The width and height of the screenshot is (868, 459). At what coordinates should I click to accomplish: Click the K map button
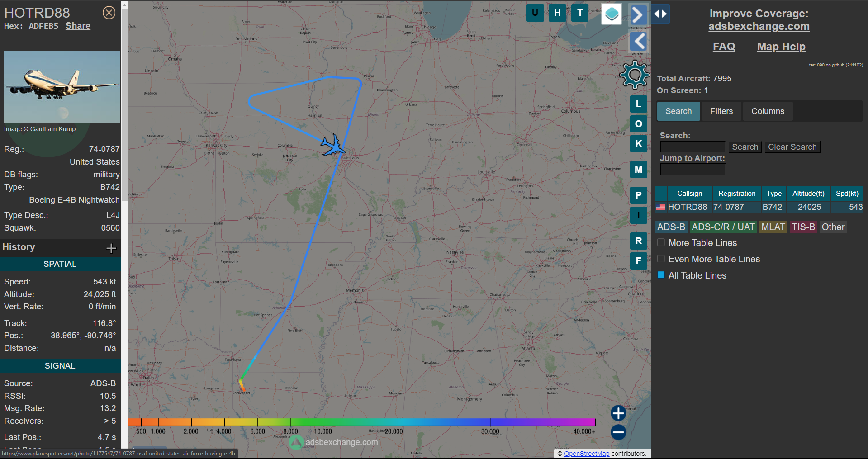pyautogui.click(x=639, y=144)
